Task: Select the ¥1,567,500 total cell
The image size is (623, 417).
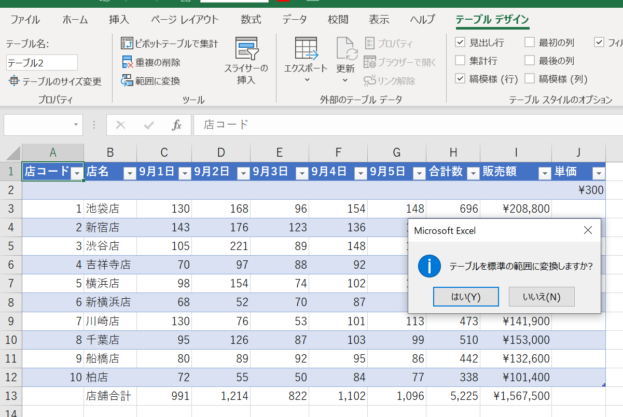Action: (x=516, y=396)
